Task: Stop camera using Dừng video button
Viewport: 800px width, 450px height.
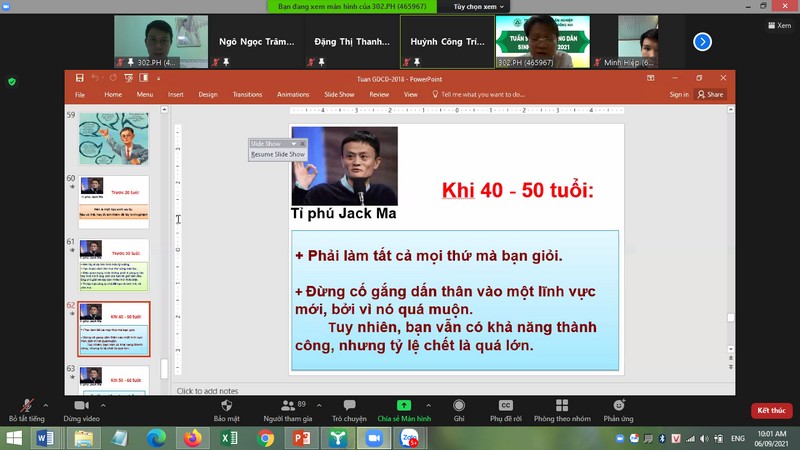Action: click(x=81, y=407)
